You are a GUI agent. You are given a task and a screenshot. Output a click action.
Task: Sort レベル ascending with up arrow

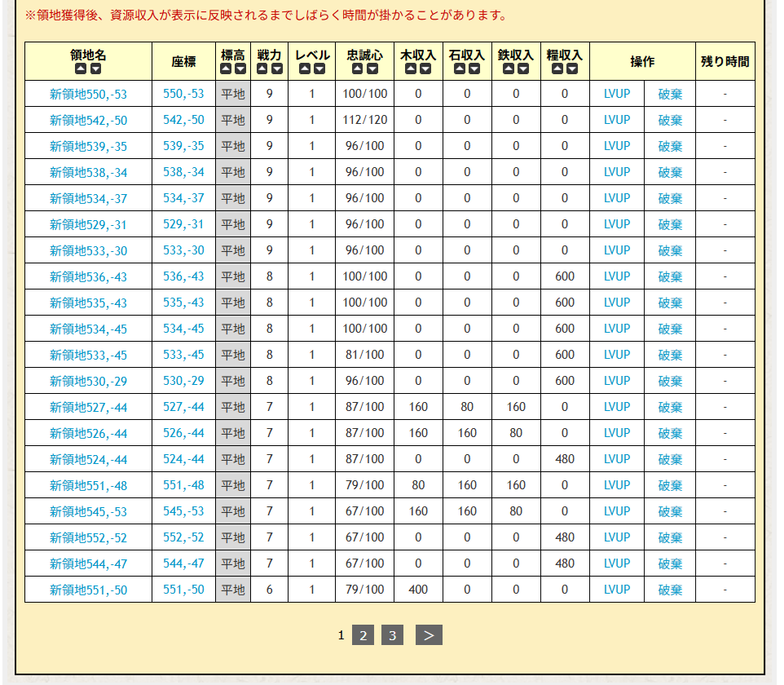305,69
